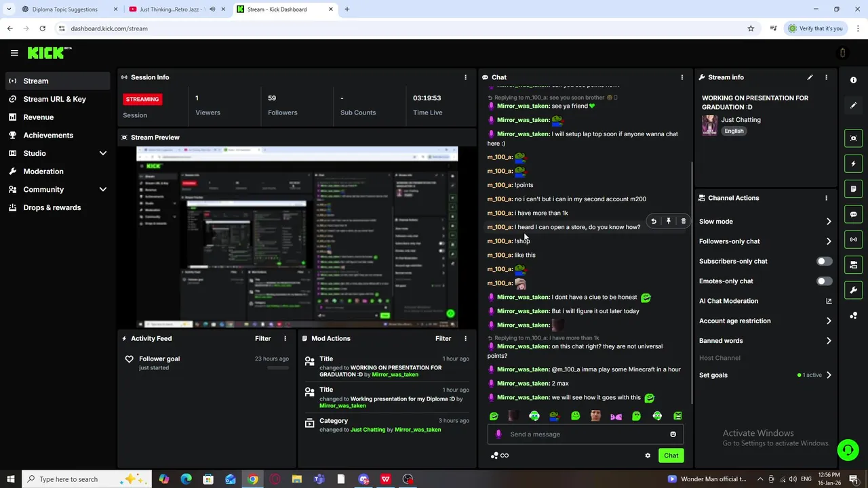Viewport: 868px width, 488px height.
Task: Click the channel points infinity indicator below chat
Action: 500,455
